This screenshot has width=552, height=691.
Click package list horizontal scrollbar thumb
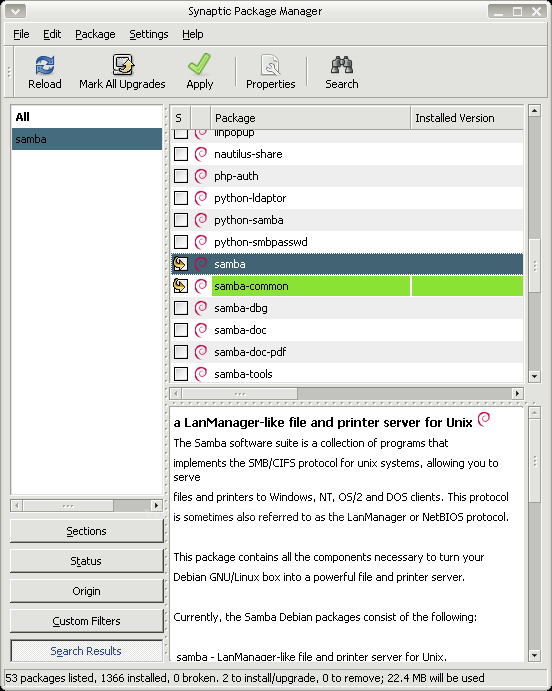coord(240,393)
